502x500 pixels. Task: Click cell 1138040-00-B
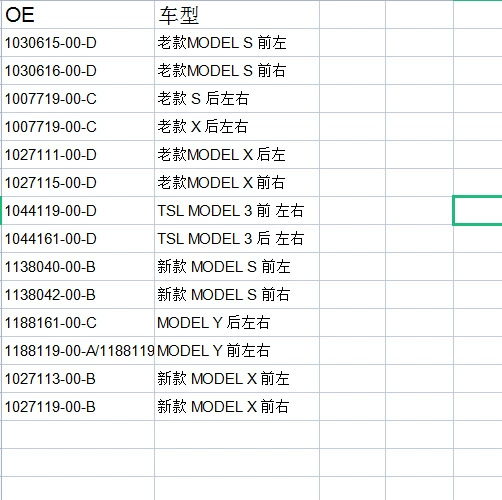pyautogui.click(x=78, y=267)
